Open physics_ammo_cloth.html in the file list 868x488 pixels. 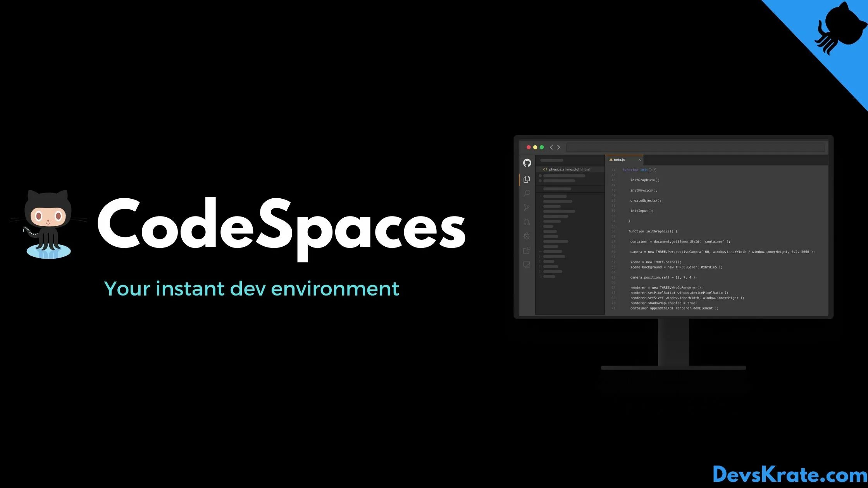[x=569, y=170]
